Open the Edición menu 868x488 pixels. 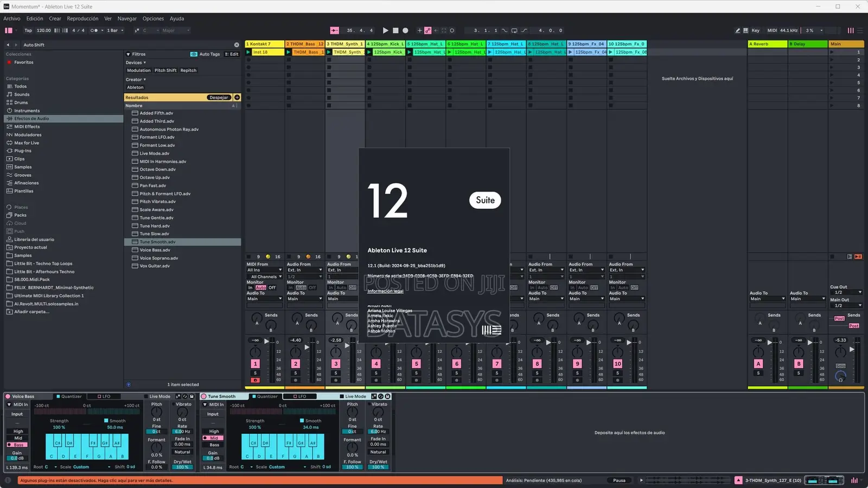[x=35, y=18]
